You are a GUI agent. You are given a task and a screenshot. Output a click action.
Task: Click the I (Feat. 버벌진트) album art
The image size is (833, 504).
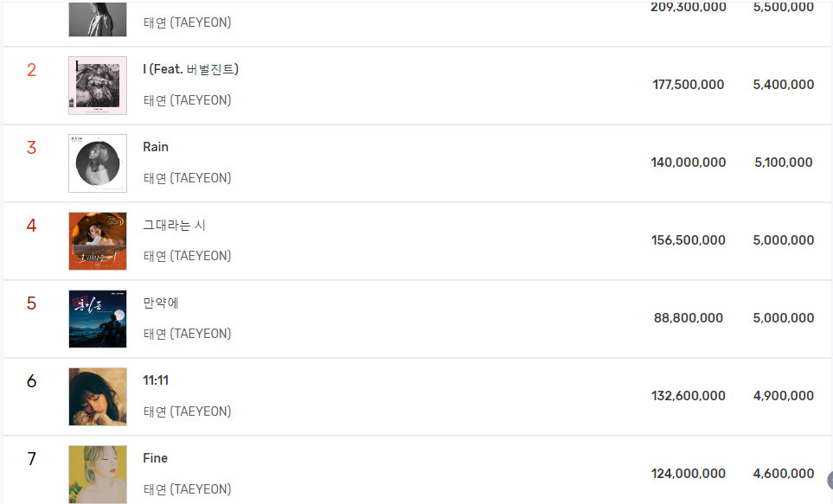tap(98, 86)
